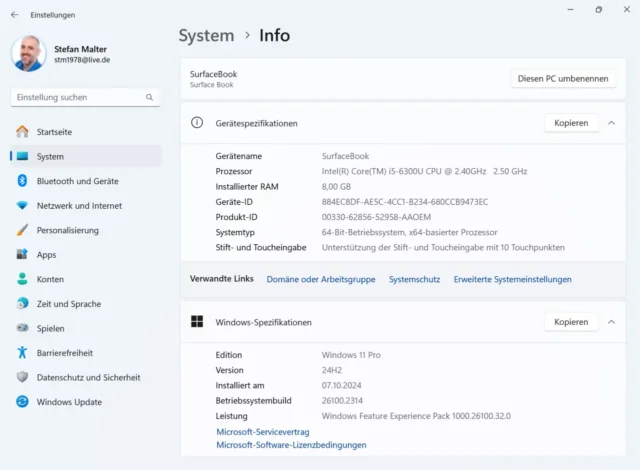Select the Zeit und Sprache icon
The height and width of the screenshot is (470, 640).
pyautogui.click(x=22, y=304)
